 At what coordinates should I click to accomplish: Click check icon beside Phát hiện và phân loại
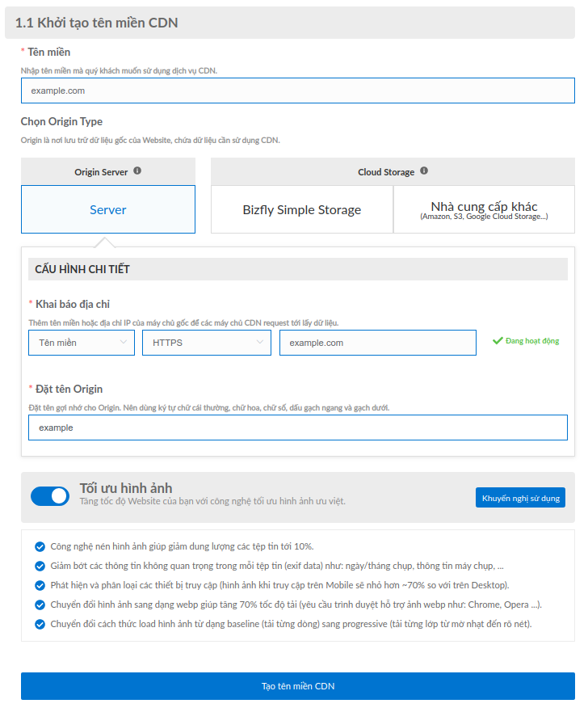pos(40,585)
